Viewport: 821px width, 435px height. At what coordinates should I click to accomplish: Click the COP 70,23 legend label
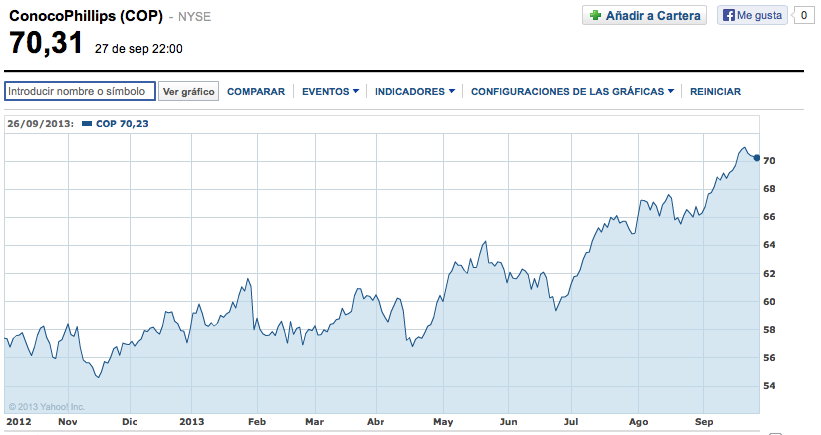(122, 124)
